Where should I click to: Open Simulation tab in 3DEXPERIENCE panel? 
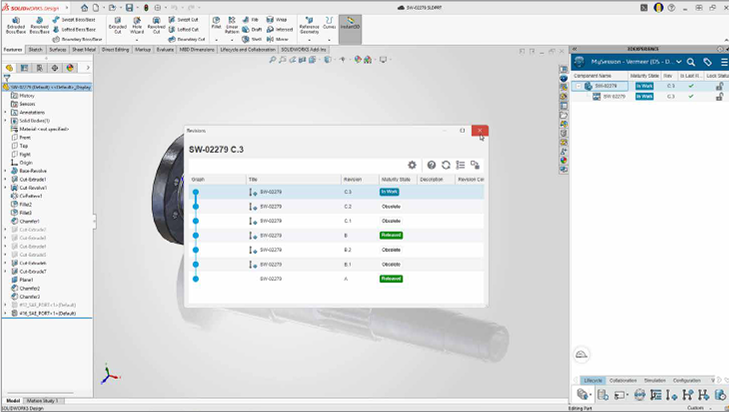coord(655,380)
